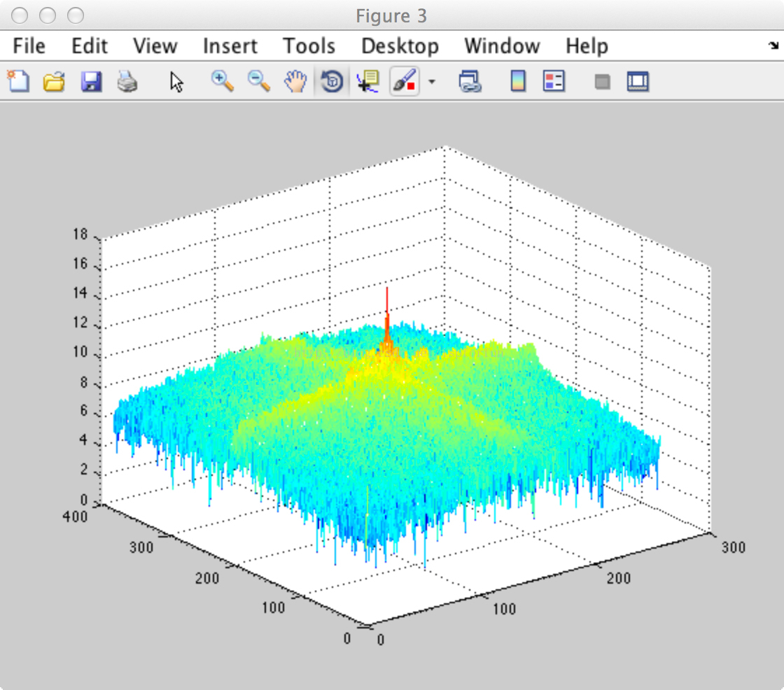This screenshot has height=690, width=784.
Task: Save the figure with the floppy disk icon
Action: point(91,81)
